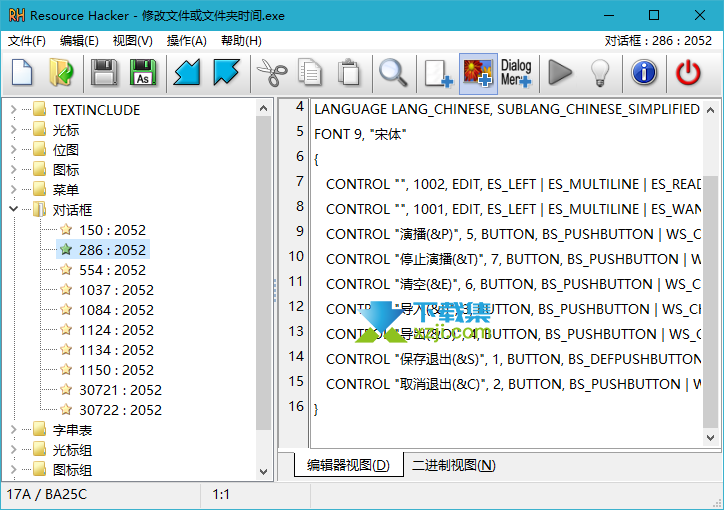Paste with the clipboard icon

[349, 73]
